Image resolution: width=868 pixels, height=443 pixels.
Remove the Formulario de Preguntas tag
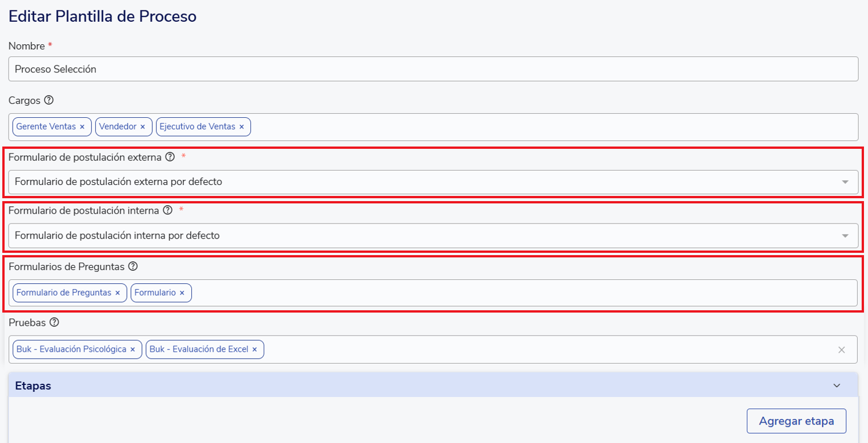point(118,293)
